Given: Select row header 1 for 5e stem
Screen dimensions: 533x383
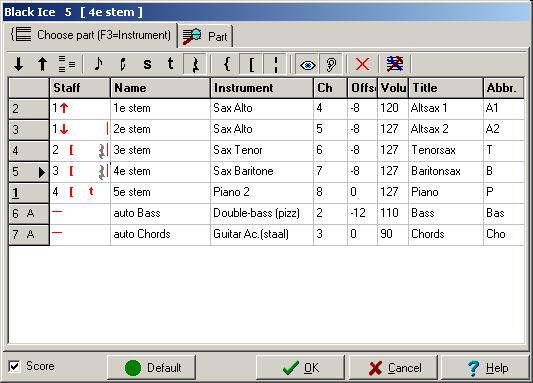Looking at the screenshot, I should pos(29,193).
